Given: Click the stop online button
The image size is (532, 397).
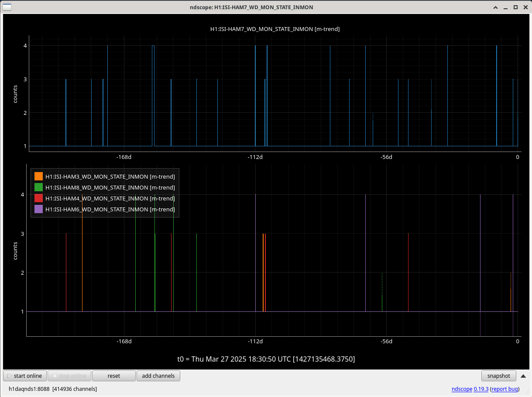Looking at the screenshot, I should click(x=69, y=376).
